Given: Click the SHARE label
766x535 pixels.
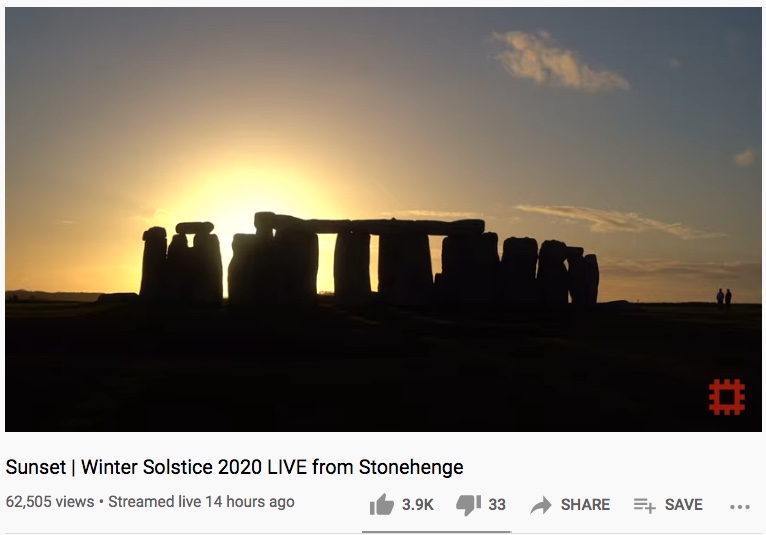Looking at the screenshot, I should [585, 505].
